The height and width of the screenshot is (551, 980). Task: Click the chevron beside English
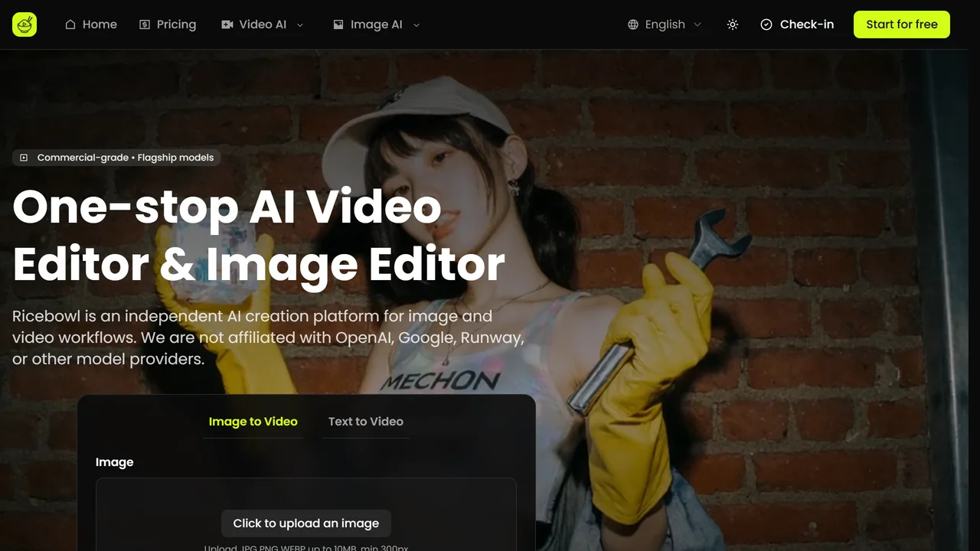coord(697,24)
